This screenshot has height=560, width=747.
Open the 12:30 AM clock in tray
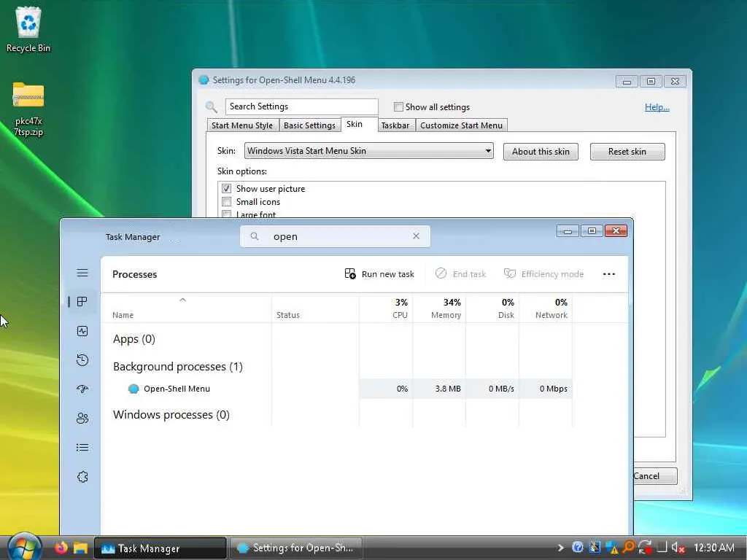tap(713, 548)
